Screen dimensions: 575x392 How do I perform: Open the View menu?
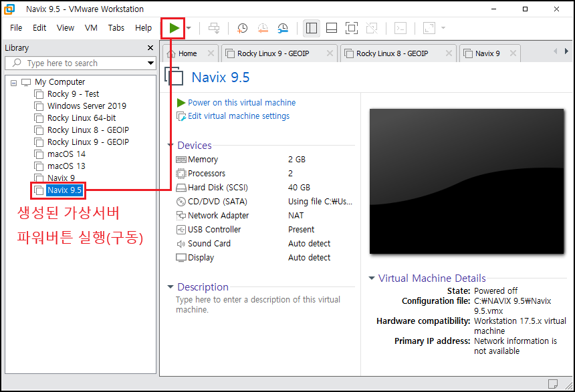(66, 28)
